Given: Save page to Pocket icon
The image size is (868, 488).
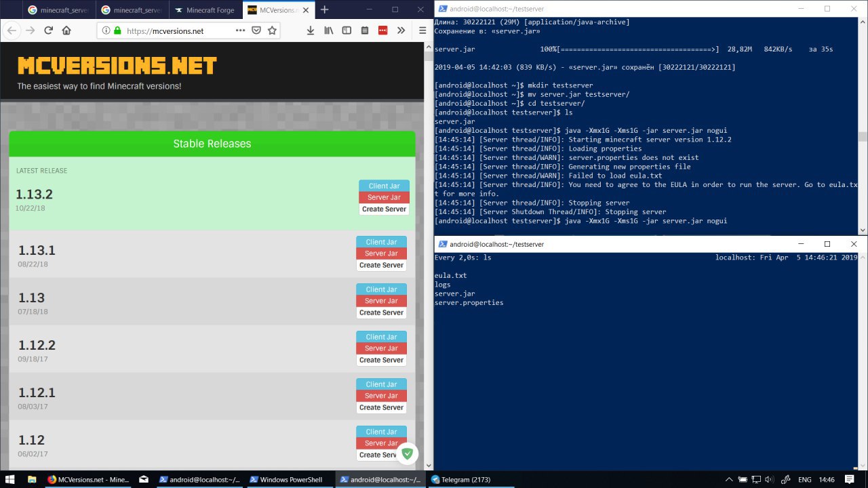Looking at the screenshot, I should 256,30.
